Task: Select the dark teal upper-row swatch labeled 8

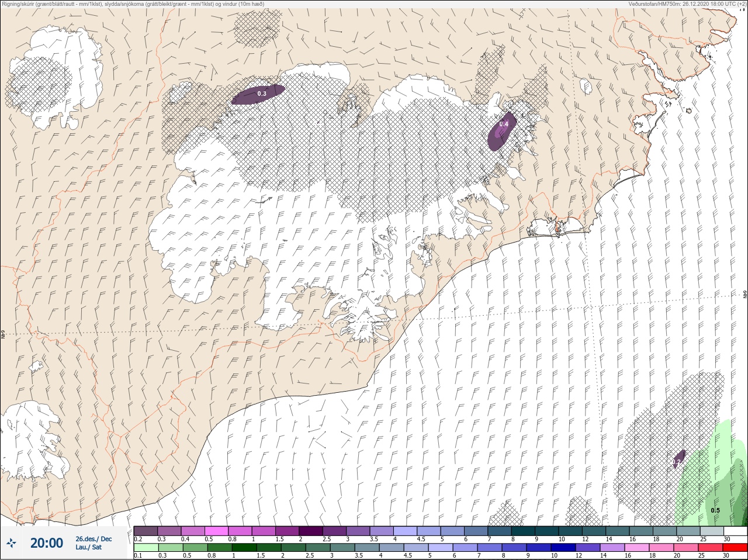Action: coord(523,531)
